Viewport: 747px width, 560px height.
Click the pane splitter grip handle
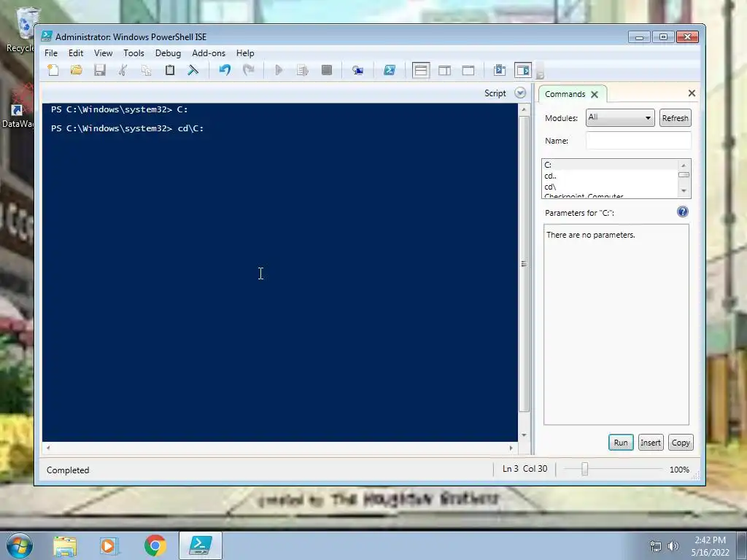click(524, 264)
